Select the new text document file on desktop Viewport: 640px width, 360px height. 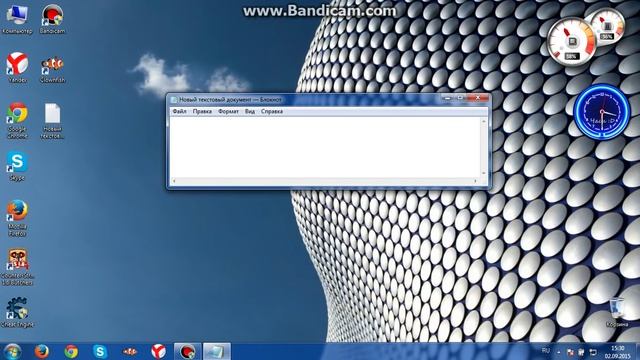52,121
